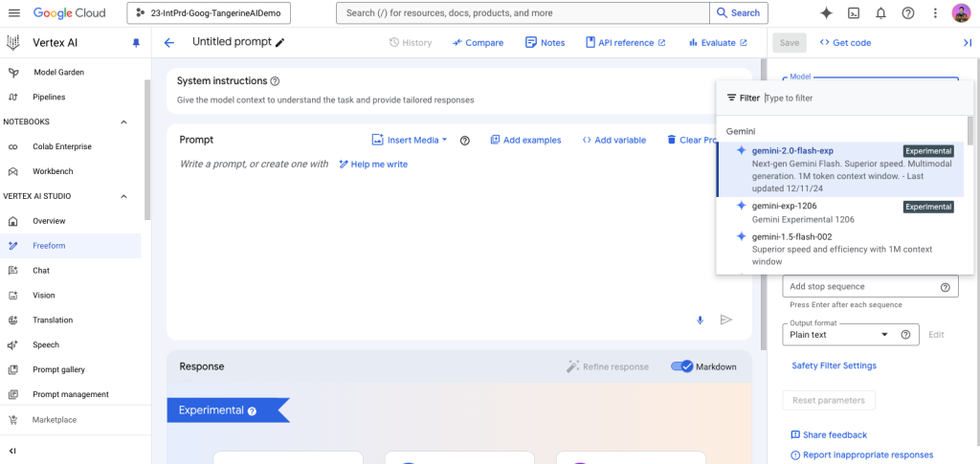The width and height of the screenshot is (980, 464).
Task: Edit the Untitled prompt name pencil
Action: coord(280,42)
